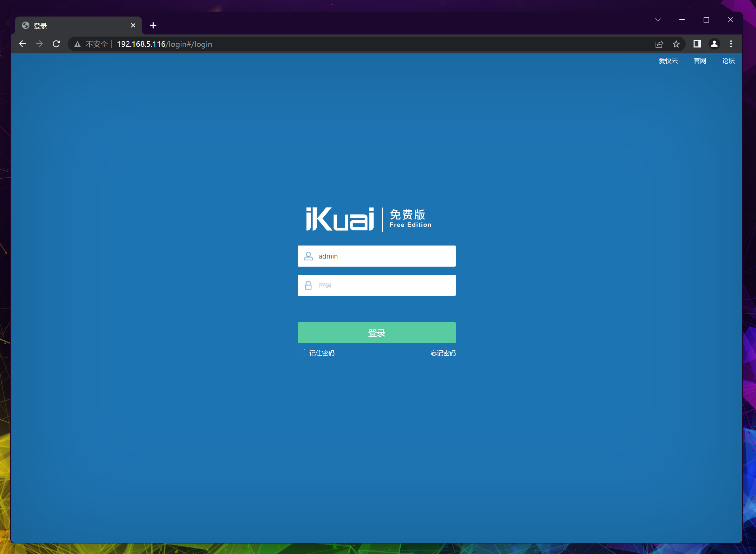Close the 登录 tab

133,26
